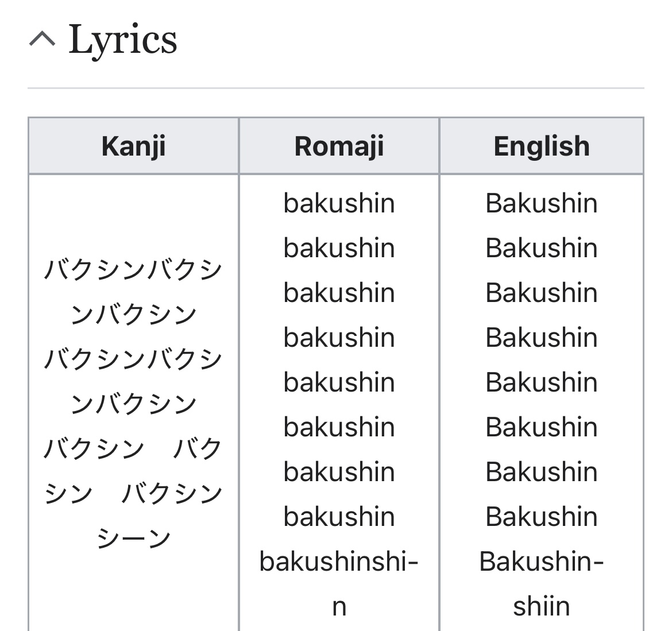This screenshot has width=672, height=631.
Task: Click the 'shiin' text in English column
Action: pyautogui.click(x=542, y=606)
